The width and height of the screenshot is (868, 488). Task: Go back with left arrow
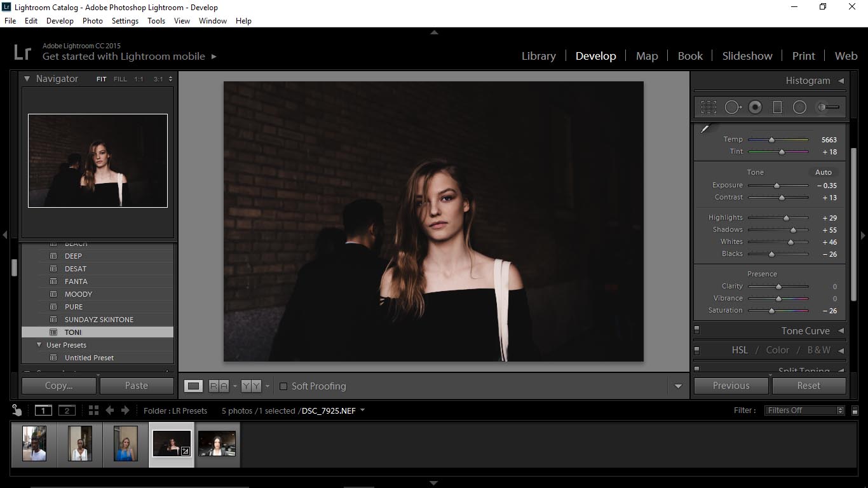(110, 410)
